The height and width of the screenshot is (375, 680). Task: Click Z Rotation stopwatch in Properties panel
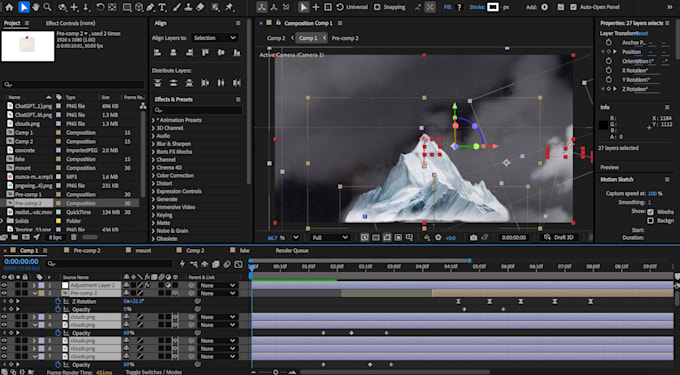608,89
